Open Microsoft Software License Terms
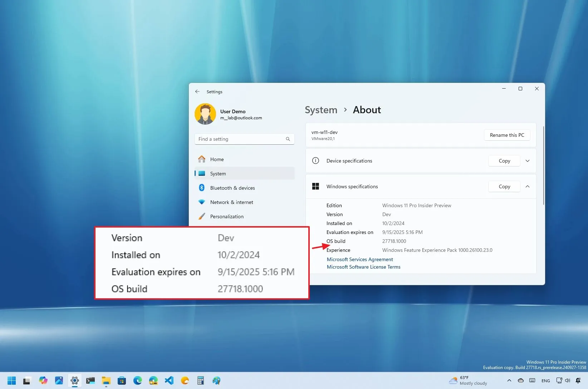Screen dimensions: 588x389 pyautogui.click(x=363, y=267)
